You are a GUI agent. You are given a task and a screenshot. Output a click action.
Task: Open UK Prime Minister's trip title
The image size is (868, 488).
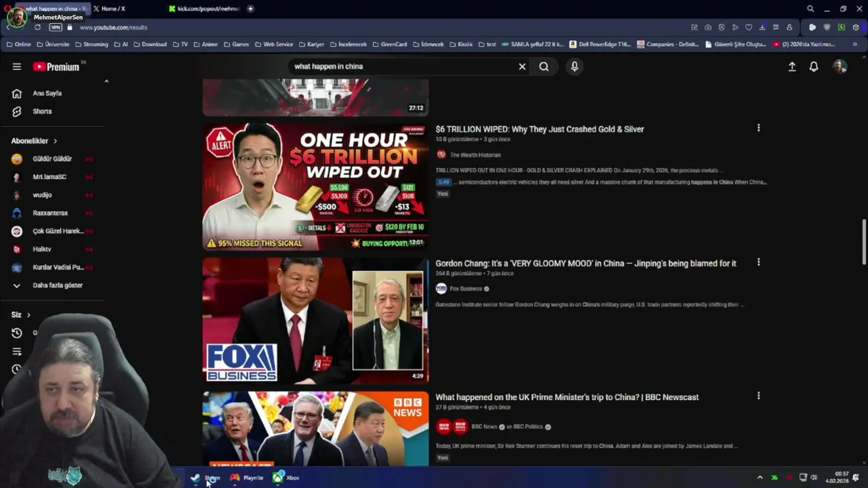pos(567,397)
